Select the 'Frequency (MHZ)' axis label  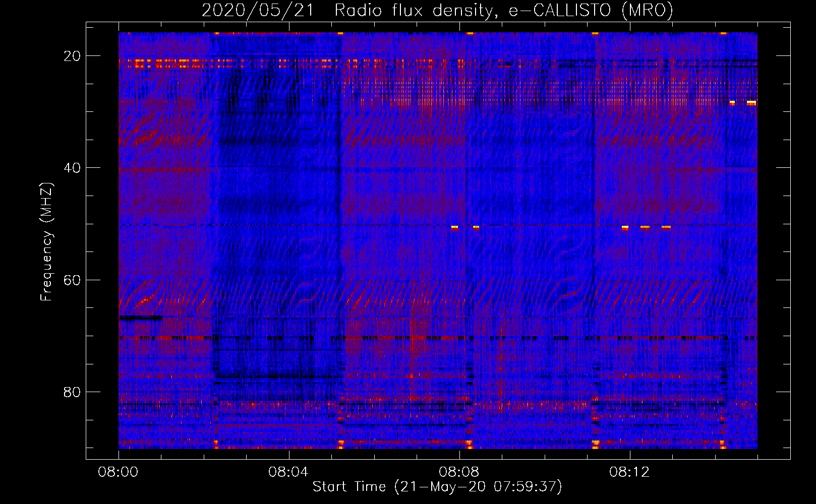coord(46,242)
